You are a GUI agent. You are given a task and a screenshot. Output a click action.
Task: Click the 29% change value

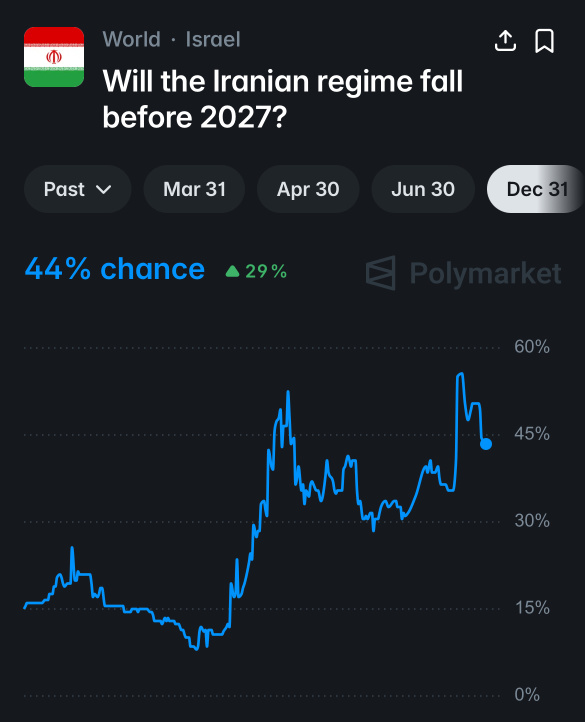tap(266, 271)
